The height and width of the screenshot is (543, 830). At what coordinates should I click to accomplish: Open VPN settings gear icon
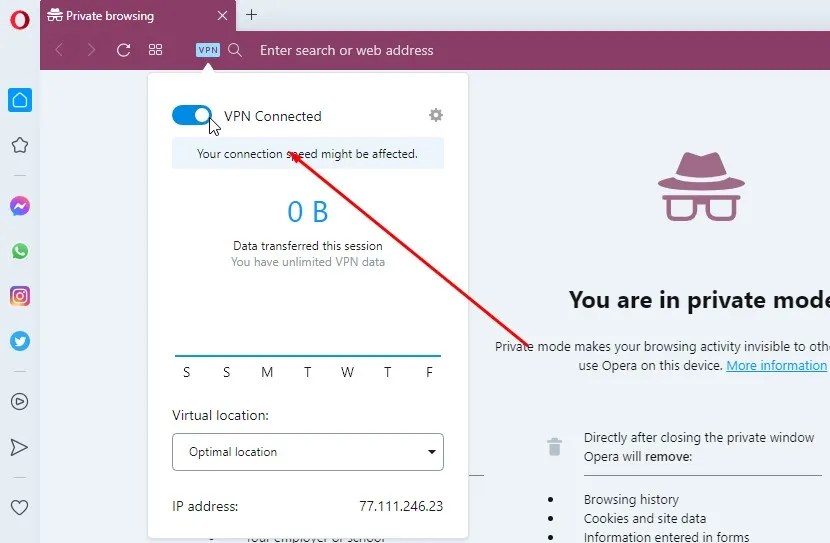coord(436,115)
